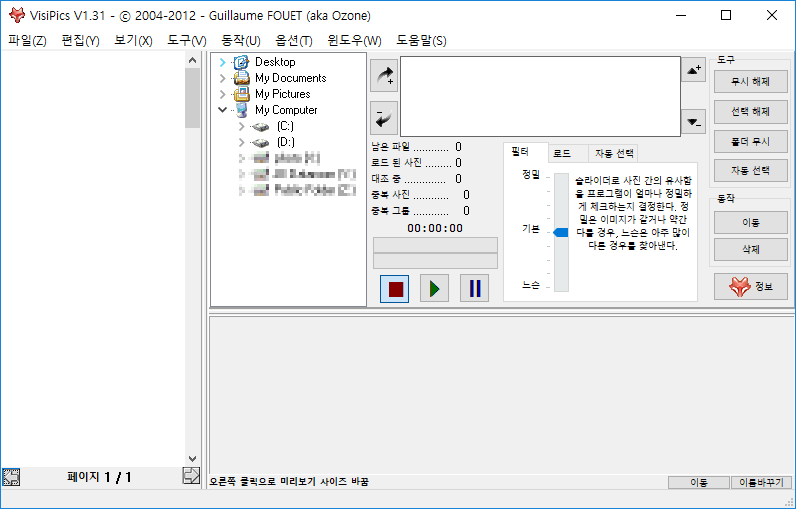Click left panel scrollbar up arrow
796x509 pixels.
pyautogui.click(x=192, y=60)
